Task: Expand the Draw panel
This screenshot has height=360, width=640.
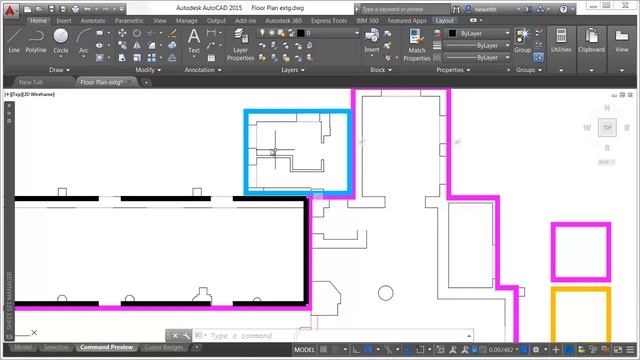Action: [x=60, y=70]
